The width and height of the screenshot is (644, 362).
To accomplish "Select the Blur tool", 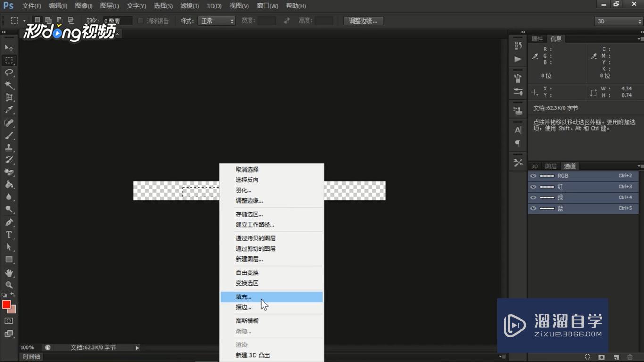I will pos(9,197).
